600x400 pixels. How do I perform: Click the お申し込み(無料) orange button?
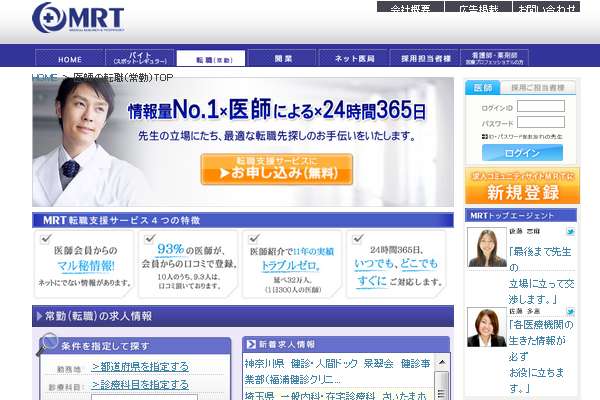pyautogui.click(x=276, y=169)
